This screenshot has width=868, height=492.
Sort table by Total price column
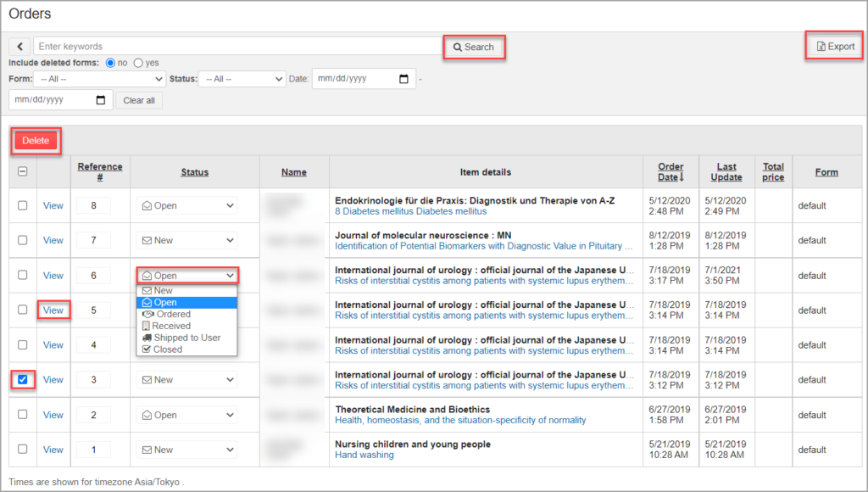coord(773,171)
